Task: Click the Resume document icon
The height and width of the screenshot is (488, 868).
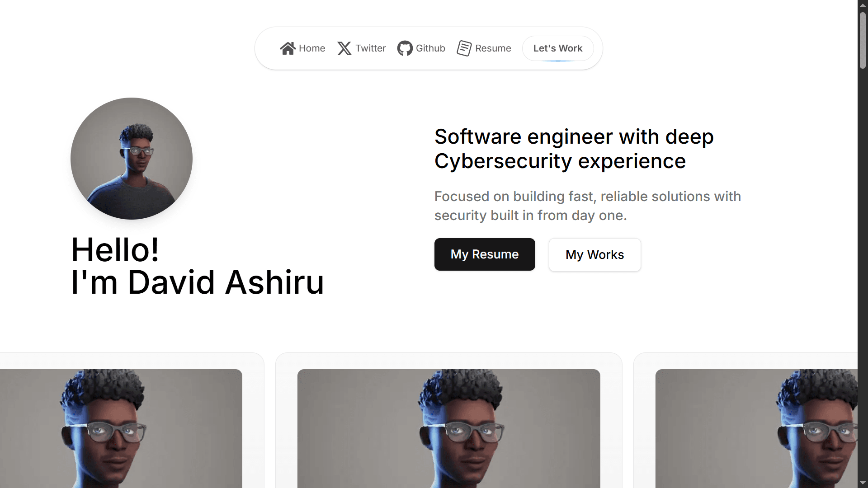Action: coord(464,48)
